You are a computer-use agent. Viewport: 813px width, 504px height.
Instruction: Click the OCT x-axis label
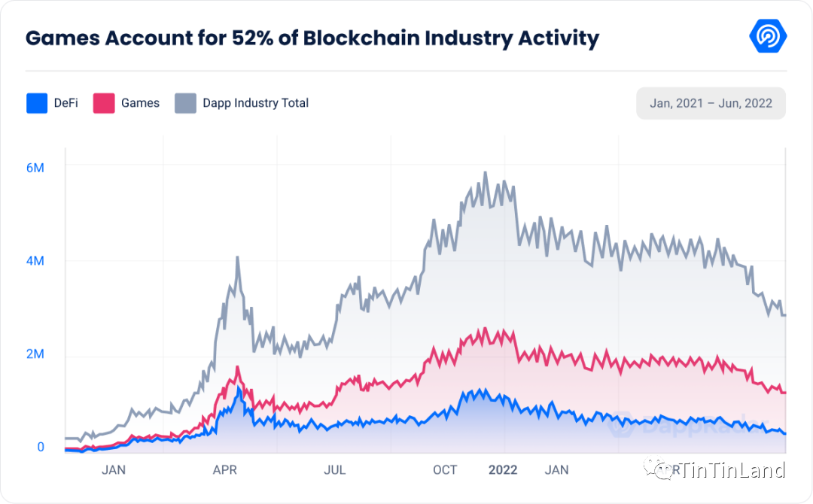(x=445, y=470)
